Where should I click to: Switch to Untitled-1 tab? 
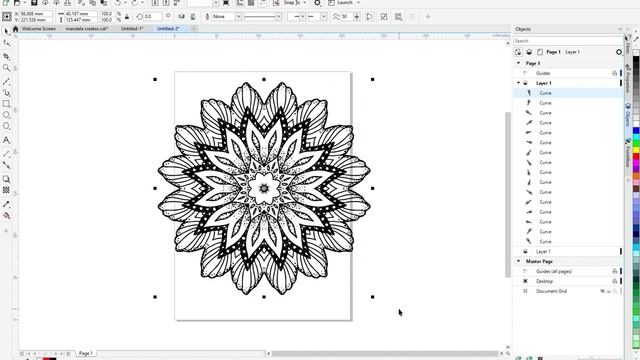coord(132,29)
